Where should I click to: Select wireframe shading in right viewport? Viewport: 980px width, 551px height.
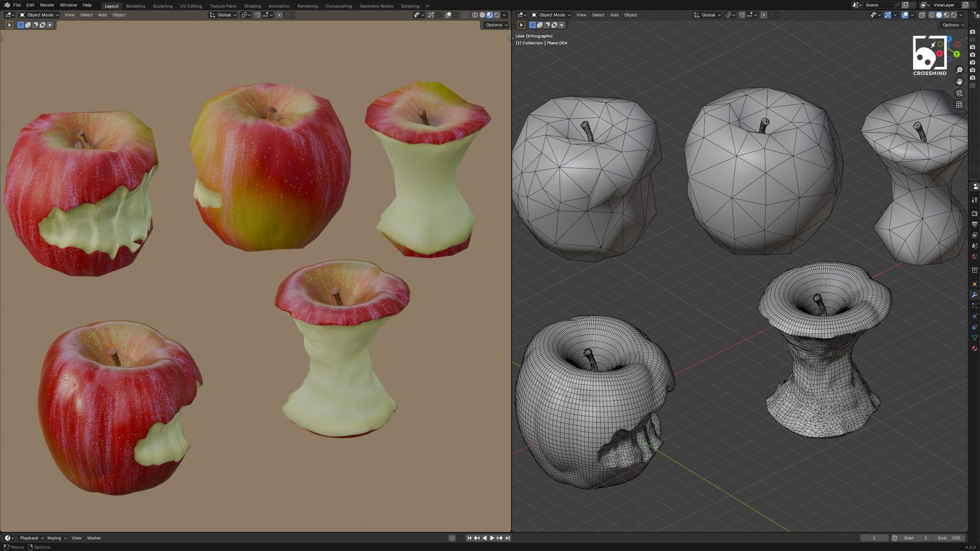pos(932,15)
